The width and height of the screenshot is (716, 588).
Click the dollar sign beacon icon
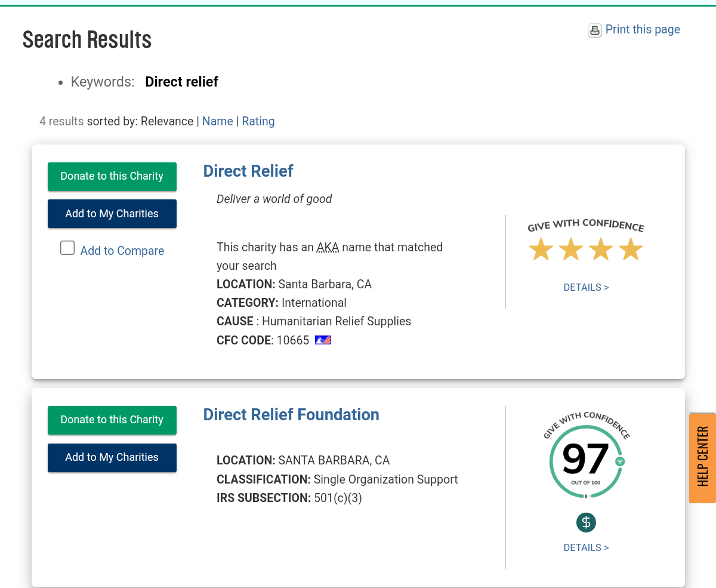point(586,523)
